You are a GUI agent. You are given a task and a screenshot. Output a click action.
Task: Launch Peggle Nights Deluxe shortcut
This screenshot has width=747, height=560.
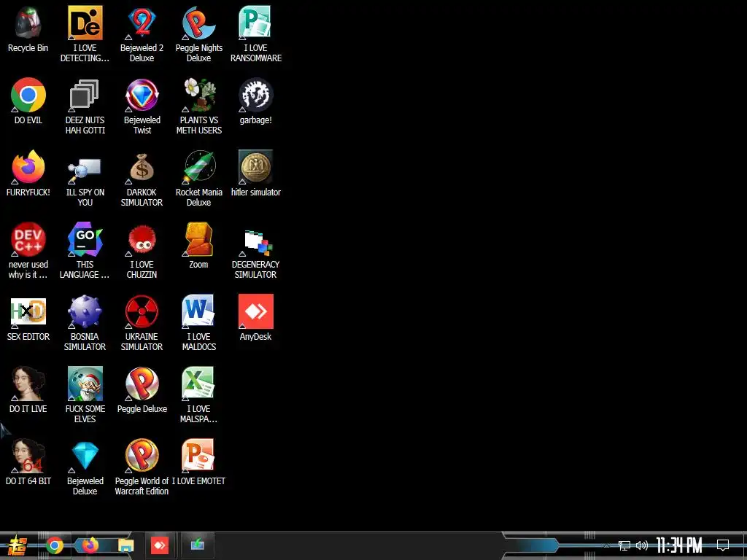198,34
